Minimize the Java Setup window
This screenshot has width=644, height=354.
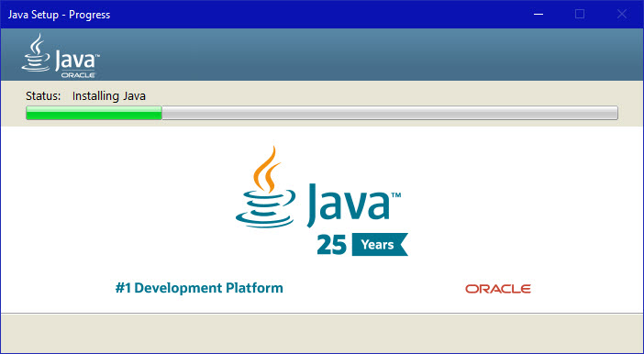coord(539,15)
